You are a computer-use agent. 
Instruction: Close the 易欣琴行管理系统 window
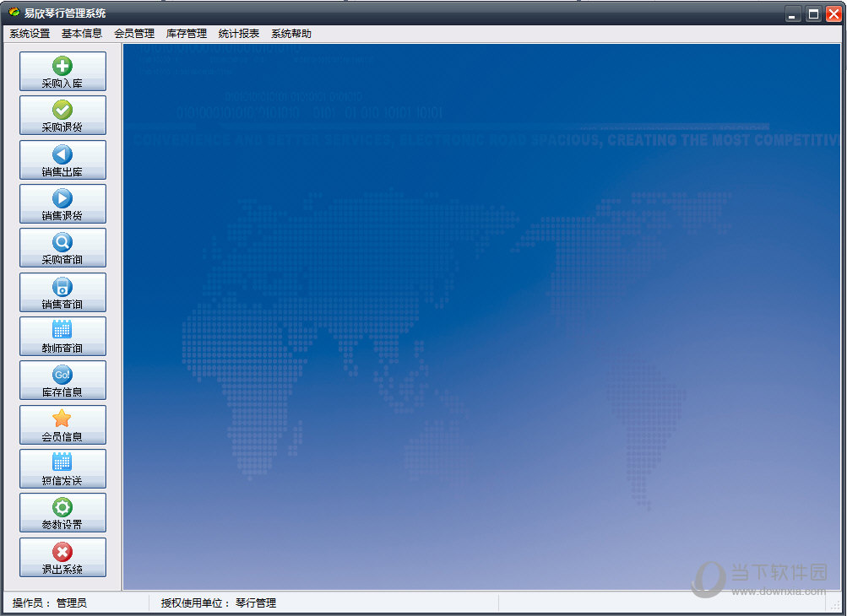(833, 14)
